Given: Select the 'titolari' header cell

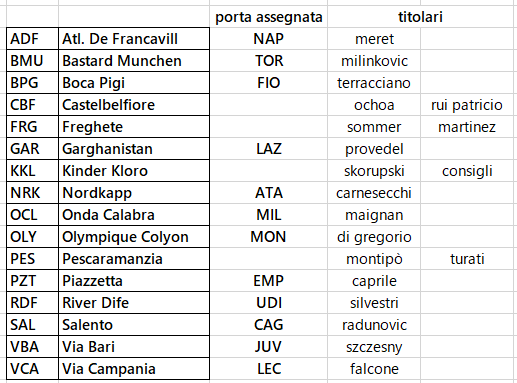Looking at the screenshot, I should [x=420, y=17].
